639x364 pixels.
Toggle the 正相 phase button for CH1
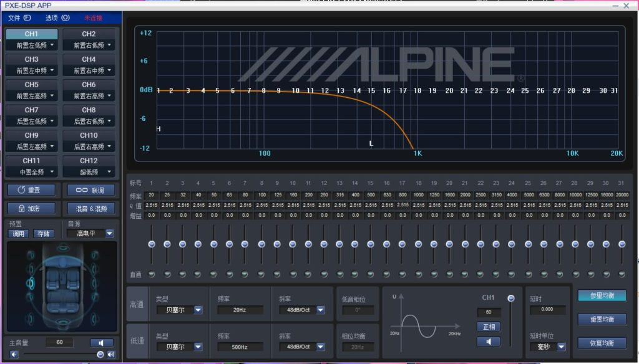coord(489,327)
